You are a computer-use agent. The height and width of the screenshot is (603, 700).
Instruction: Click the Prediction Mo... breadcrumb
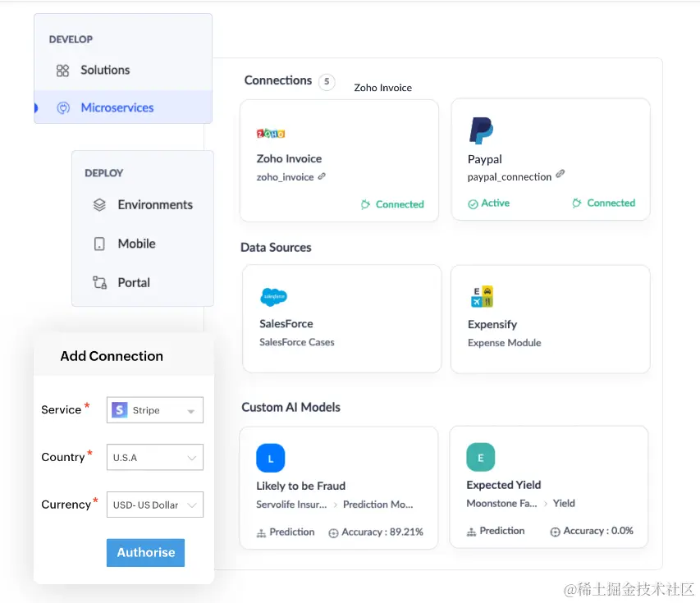click(378, 505)
